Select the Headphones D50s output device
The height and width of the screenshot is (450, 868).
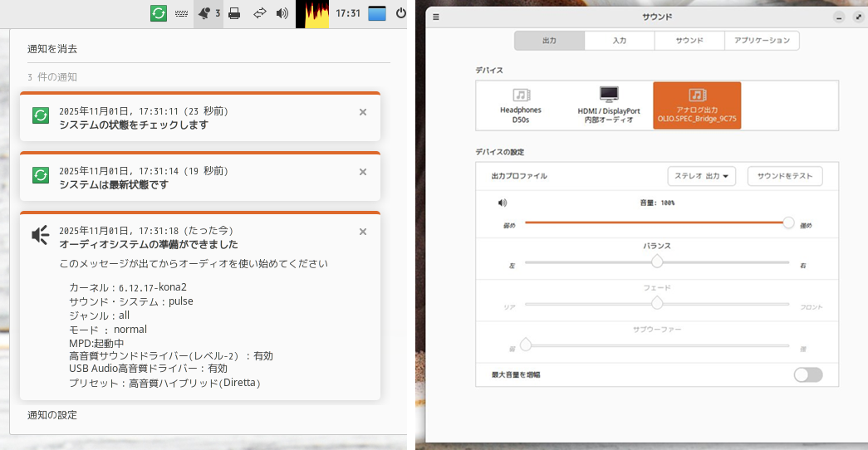(x=521, y=105)
